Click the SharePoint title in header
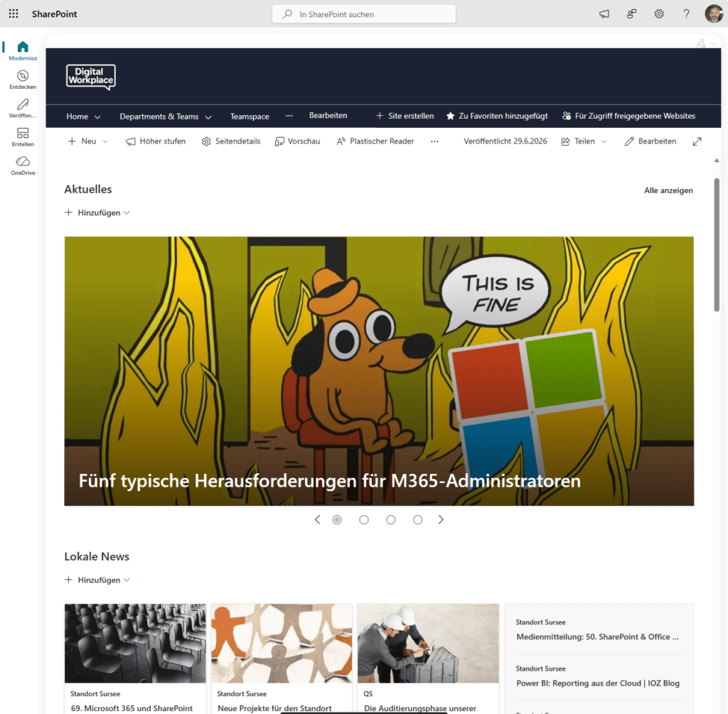Viewport: 728px width, 714px height. pyautogui.click(x=54, y=14)
